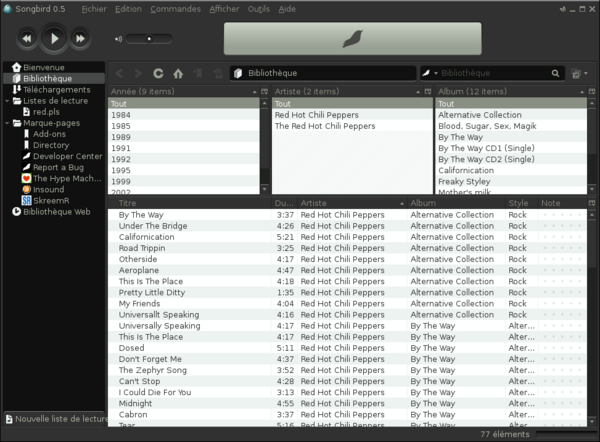Filter by album Californication
Viewport: 600px width, 442px height.
(511, 170)
